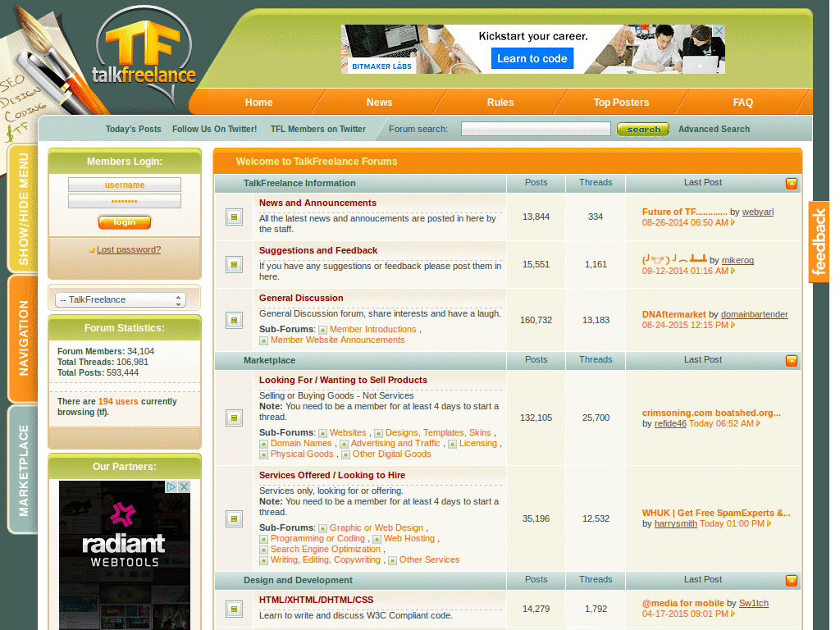840x630 pixels.
Task: Go to last post arrow after 08-26-2014 date
Action: pyautogui.click(x=733, y=222)
